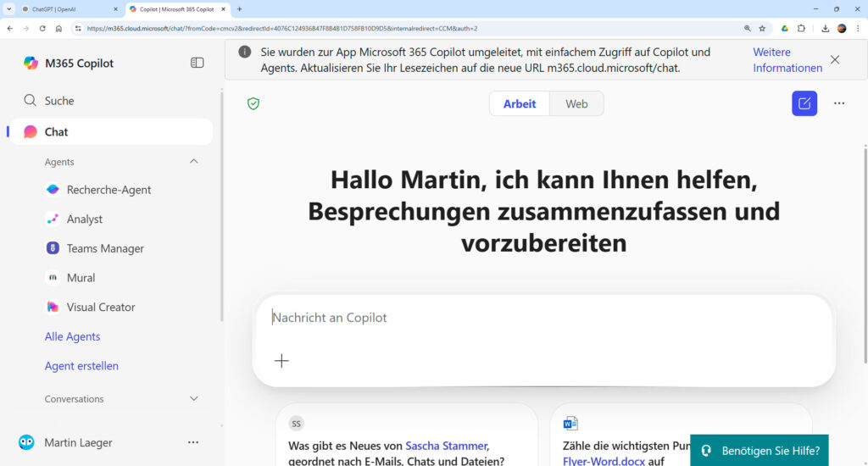Image resolution: width=868 pixels, height=466 pixels.
Task: Click the SS avatar on suggestion card
Action: point(296,424)
